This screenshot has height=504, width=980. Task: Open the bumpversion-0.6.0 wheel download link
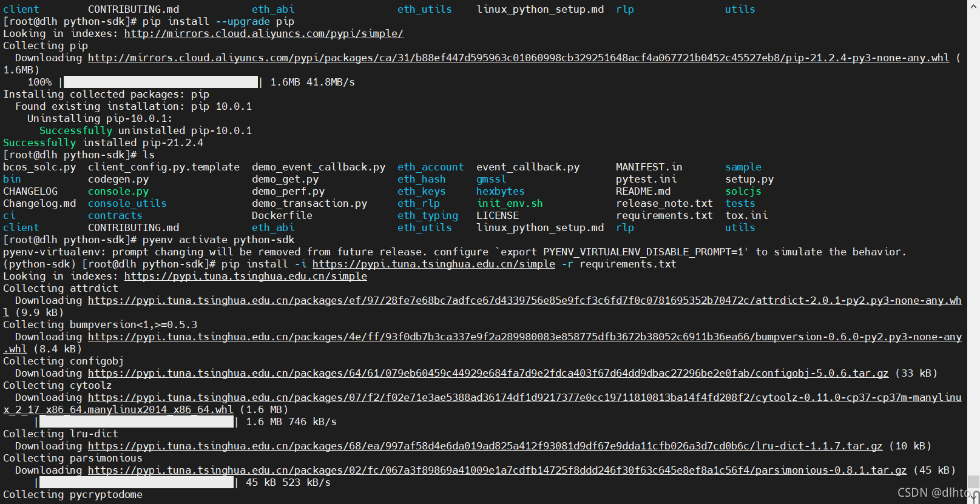525,337
